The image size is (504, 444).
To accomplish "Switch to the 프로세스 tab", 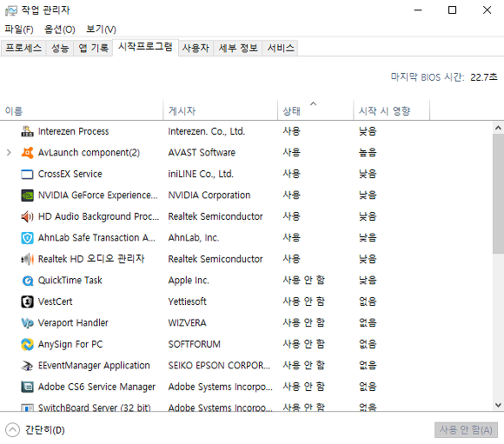I will (x=23, y=49).
